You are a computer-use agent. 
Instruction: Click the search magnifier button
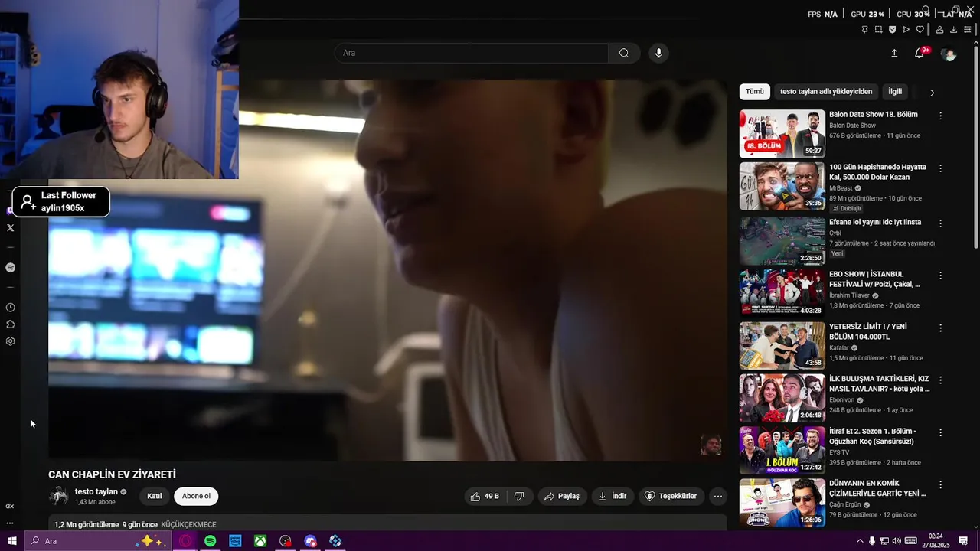[624, 53]
